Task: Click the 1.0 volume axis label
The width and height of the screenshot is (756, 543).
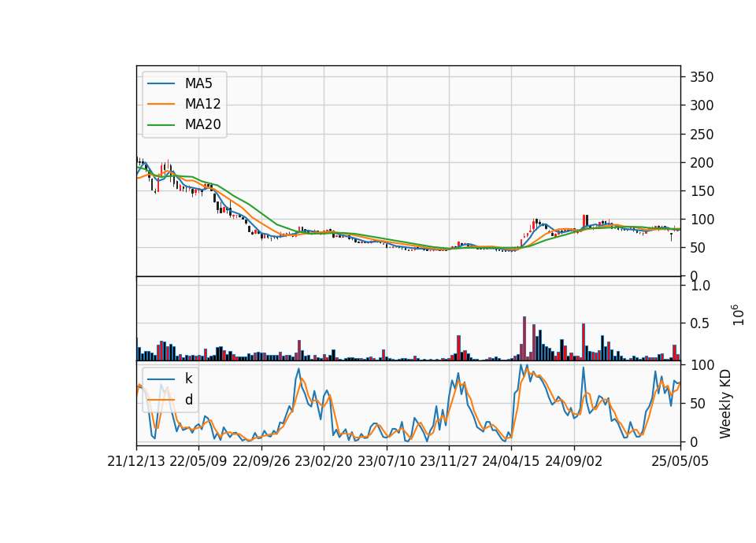Action: [x=700, y=286]
